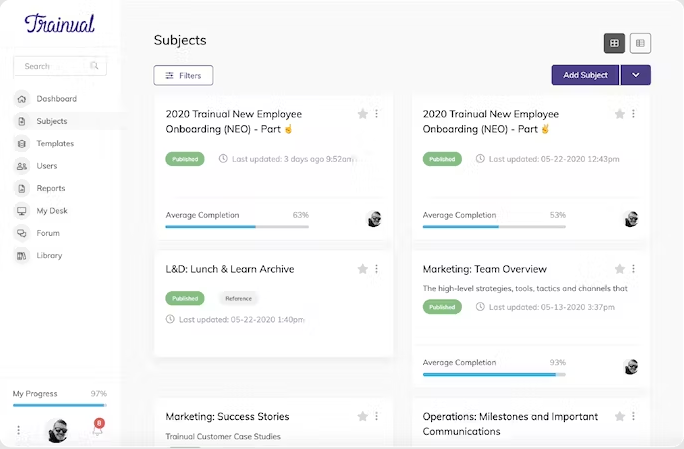
Task: Open the three-dot menu beside profile avatar
Action: [x=18, y=430]
